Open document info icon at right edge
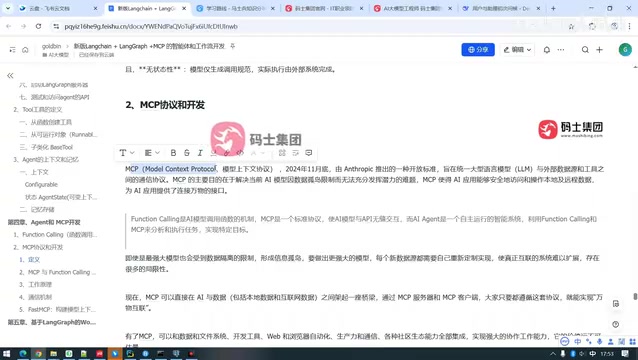The width and height of the screenshot is (638, 360). pyautogui.click(x=616, y=304)
